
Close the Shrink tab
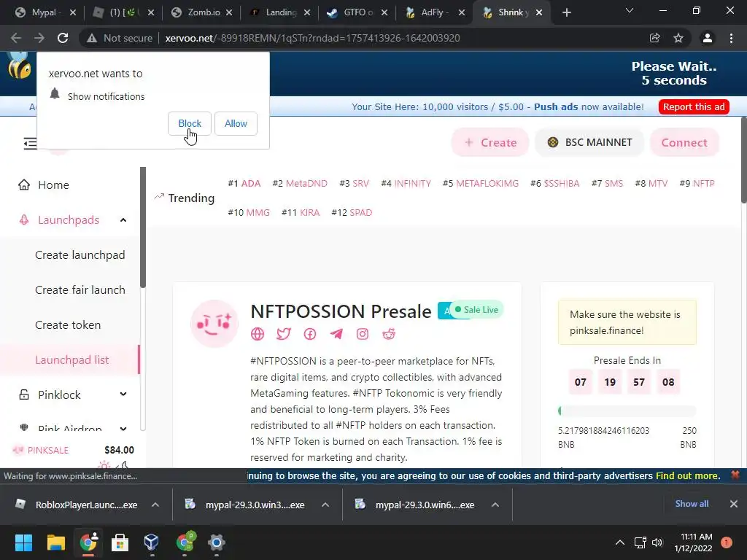coord(539,13)
